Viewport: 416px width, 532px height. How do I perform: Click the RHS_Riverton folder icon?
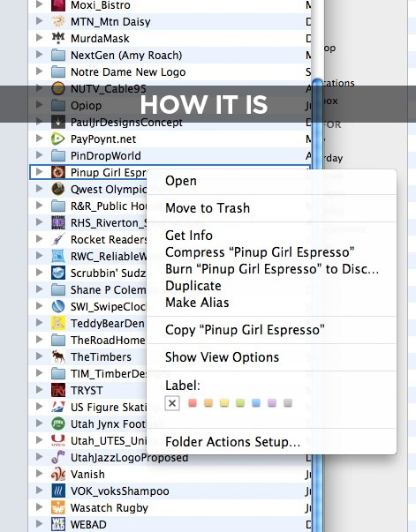tap(58, 222)
